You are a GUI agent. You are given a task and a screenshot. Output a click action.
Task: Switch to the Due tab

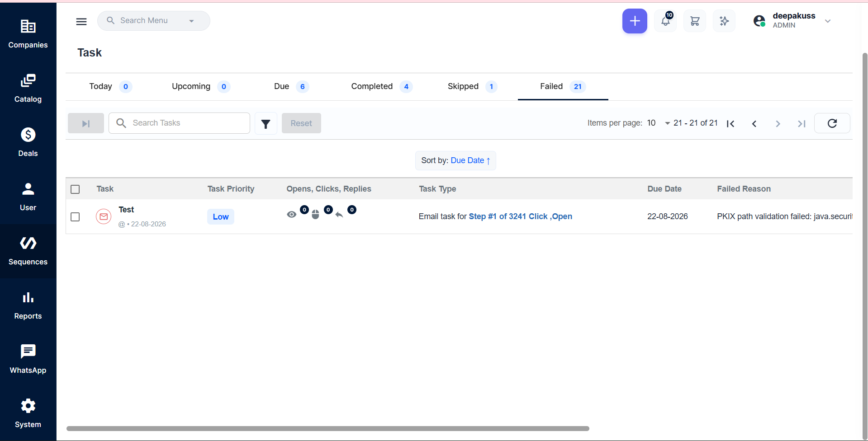[291, 86]
